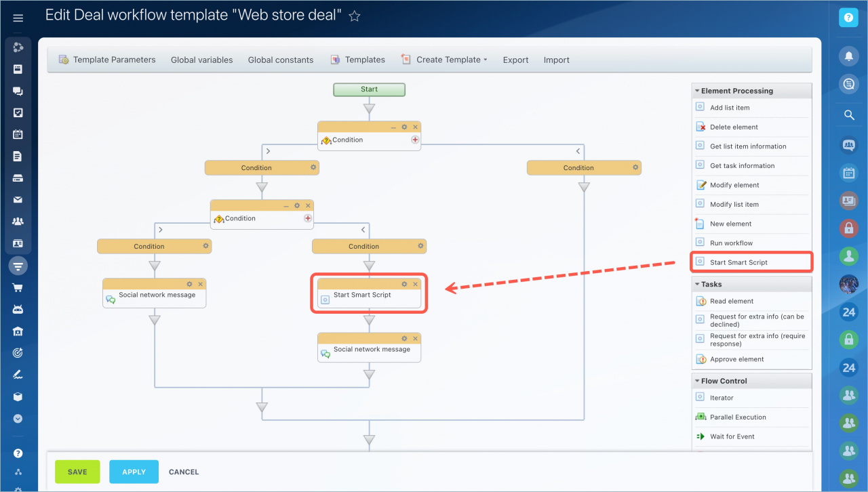Open the Calendar icon in left sidebar

pyautogui.click(x=18, y=135)
